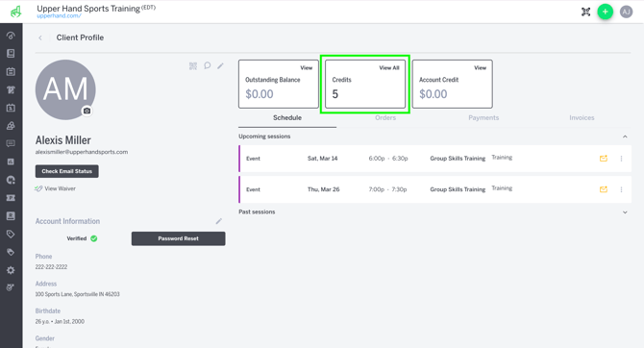644x348 pixels.
Task: Expand the Past sessions section
Action: (625, 212)
